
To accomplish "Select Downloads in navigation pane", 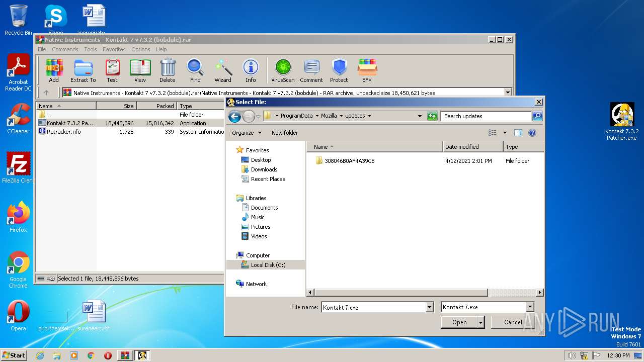I will tap(264, 169).
